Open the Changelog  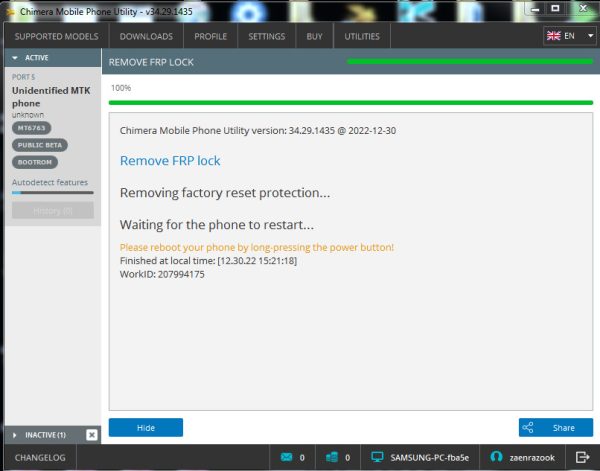(x=40, y=458)
